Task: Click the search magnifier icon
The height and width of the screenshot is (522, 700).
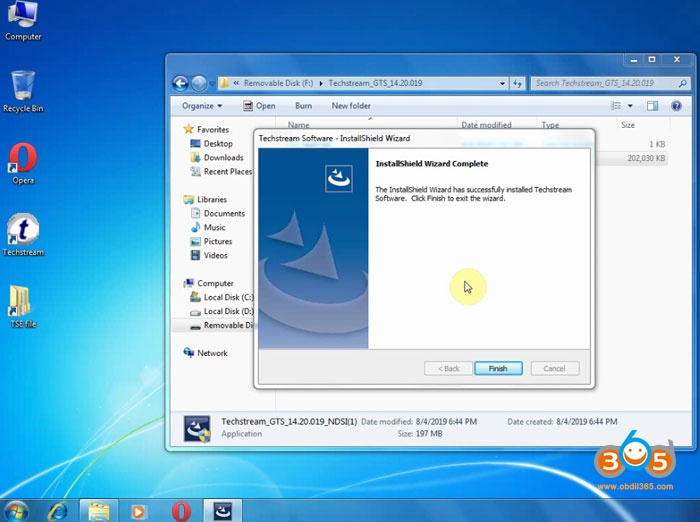Action: click(x=683, y=83)
